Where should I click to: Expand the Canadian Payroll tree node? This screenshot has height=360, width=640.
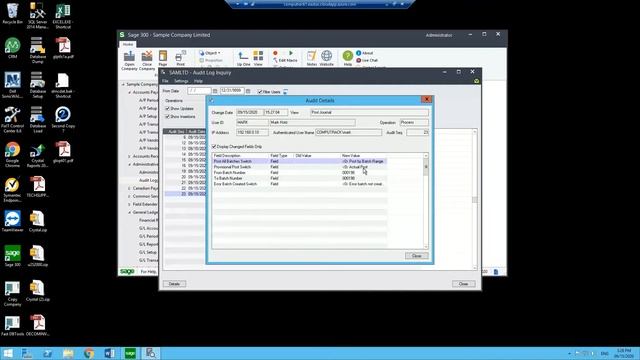click(x=130, y=188)
